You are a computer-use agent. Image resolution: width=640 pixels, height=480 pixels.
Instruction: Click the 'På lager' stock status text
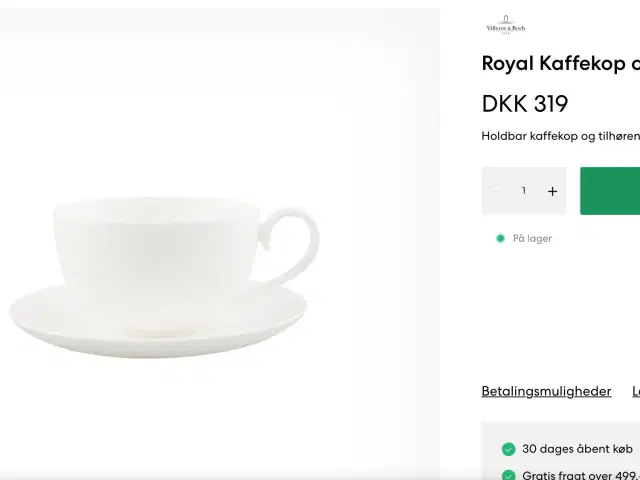point(532,238)
